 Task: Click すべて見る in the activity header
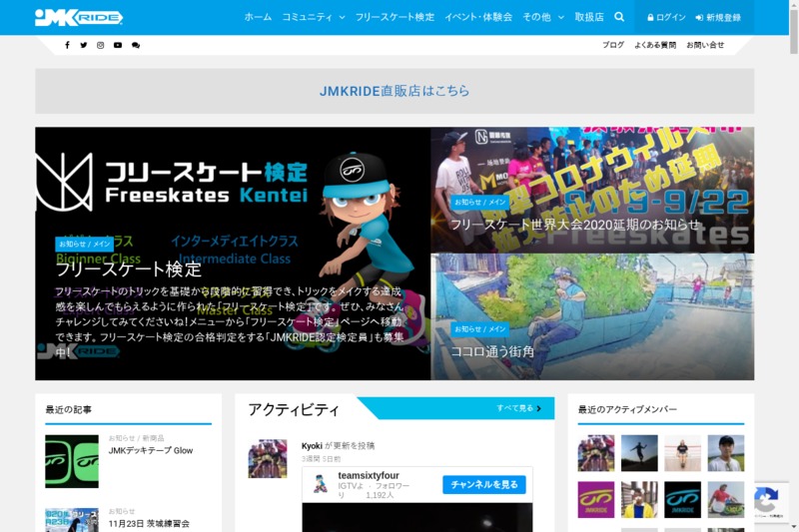[518, 408]
